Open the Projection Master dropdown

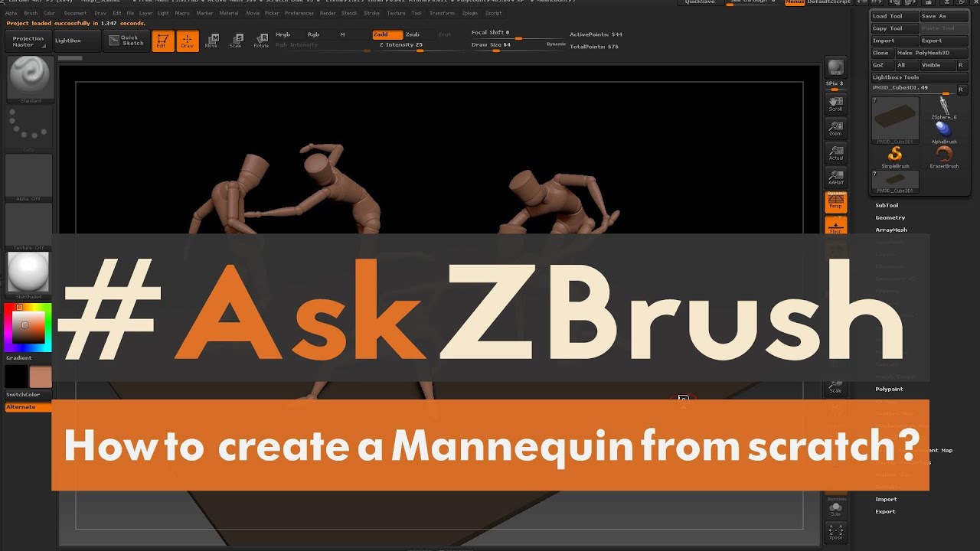29,41
